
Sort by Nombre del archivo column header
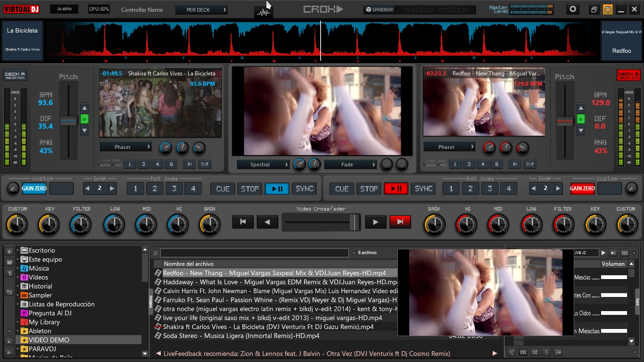point(189,264)
